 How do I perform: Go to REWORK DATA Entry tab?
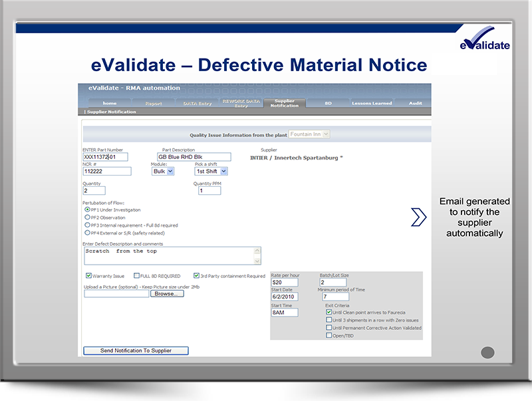click(x=241, y=103)
